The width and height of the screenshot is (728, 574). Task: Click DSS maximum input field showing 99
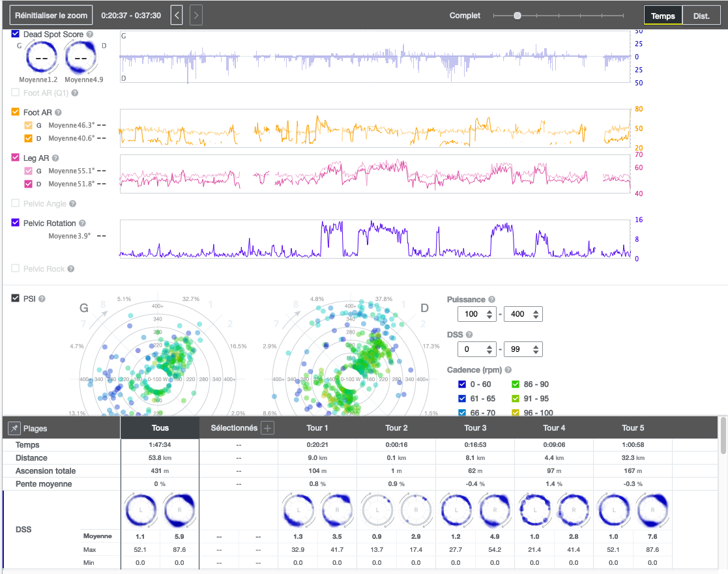point(523,349)
